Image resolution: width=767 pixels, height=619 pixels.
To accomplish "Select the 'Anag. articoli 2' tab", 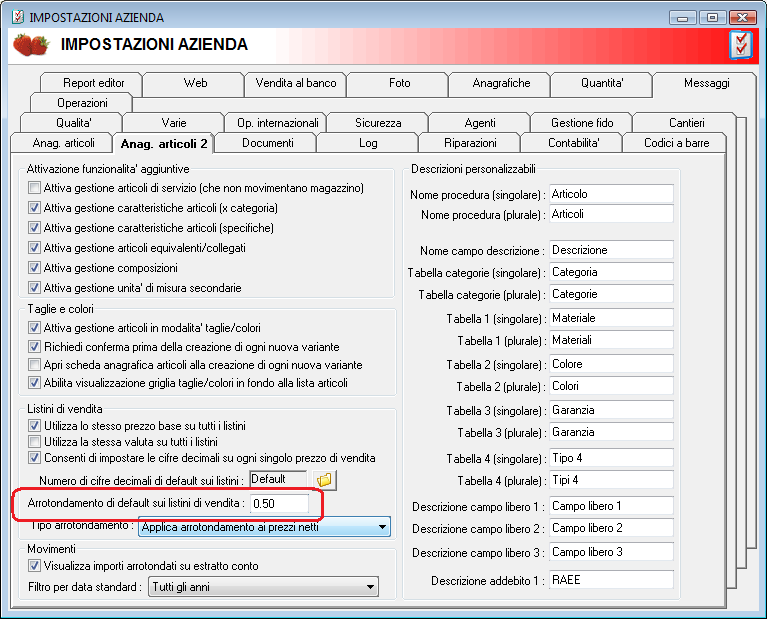I will coord(163,143).
